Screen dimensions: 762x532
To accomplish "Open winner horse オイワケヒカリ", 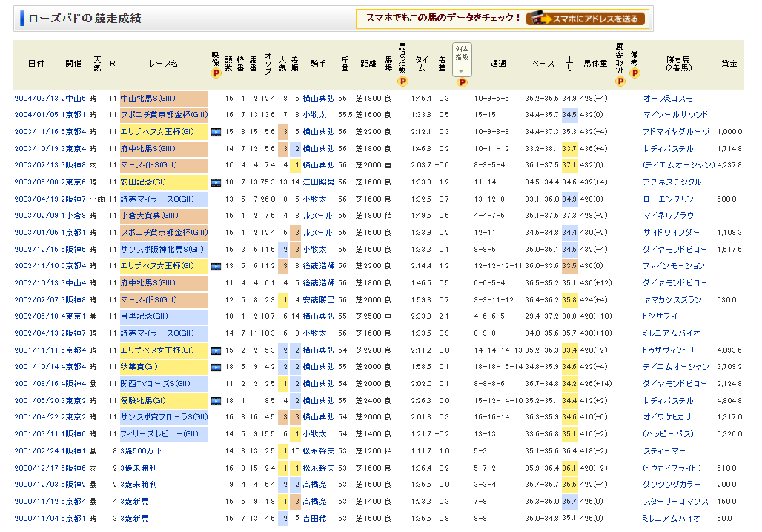I will click(x=667, y=417).
